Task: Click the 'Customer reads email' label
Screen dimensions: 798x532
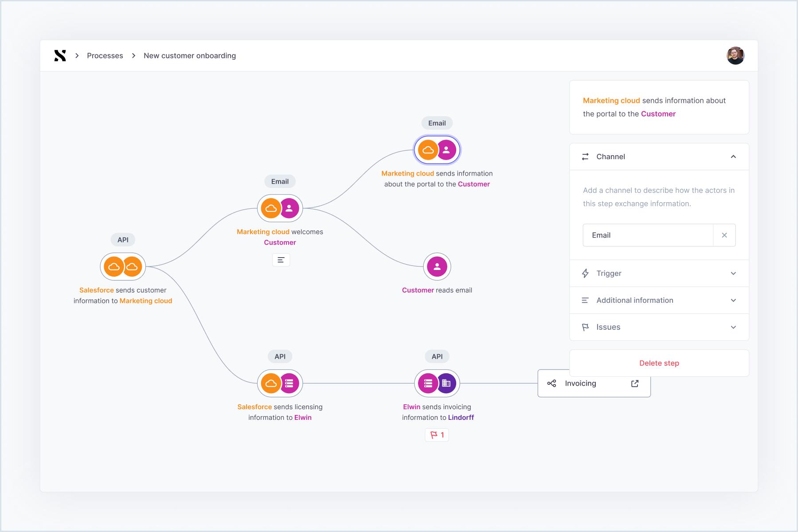Action: click(x=437, y=290)
